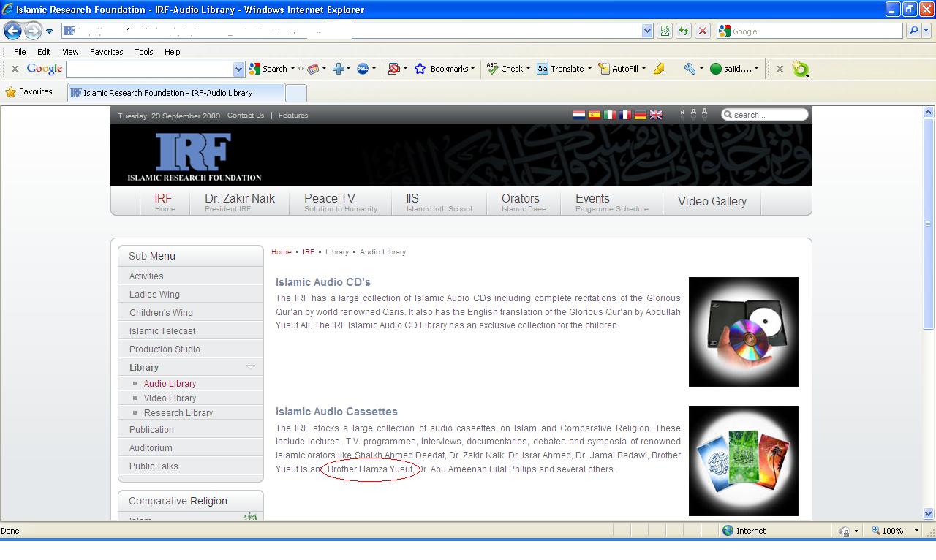Click the Compatibility View icon by address bar
Viewport: 936px width, 560px height.
[665, 31]
